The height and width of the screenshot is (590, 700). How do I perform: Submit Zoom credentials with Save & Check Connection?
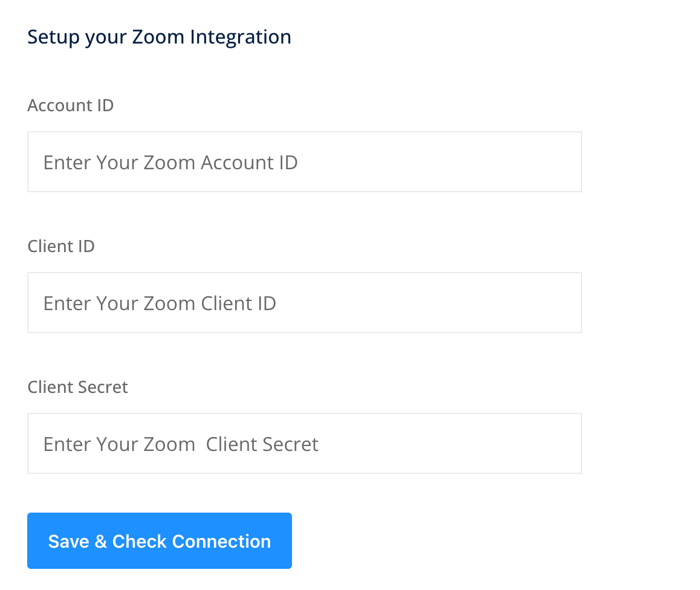(x=159, y=541)
